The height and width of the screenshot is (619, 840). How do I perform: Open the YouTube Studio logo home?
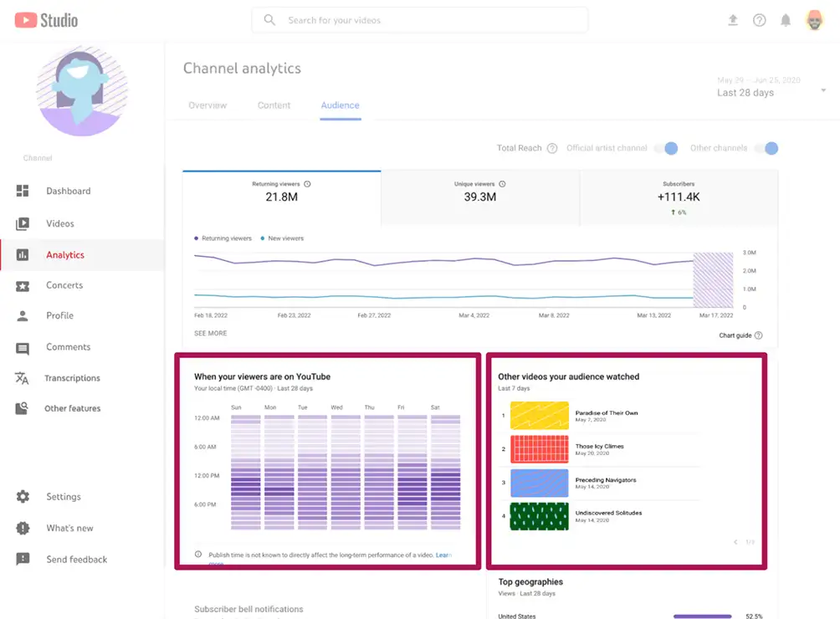tap(46, 20)
